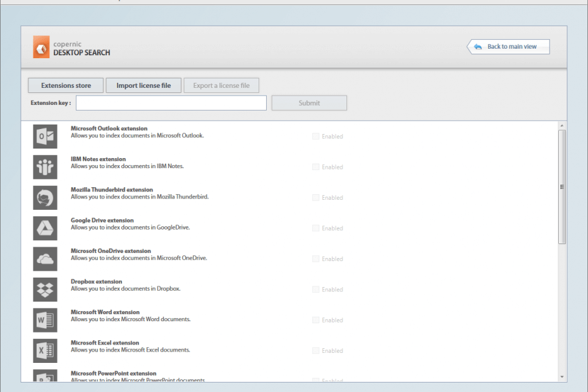Click the blue back arrow icon
The width and height of the screenshot is (588, 392).
478,47
